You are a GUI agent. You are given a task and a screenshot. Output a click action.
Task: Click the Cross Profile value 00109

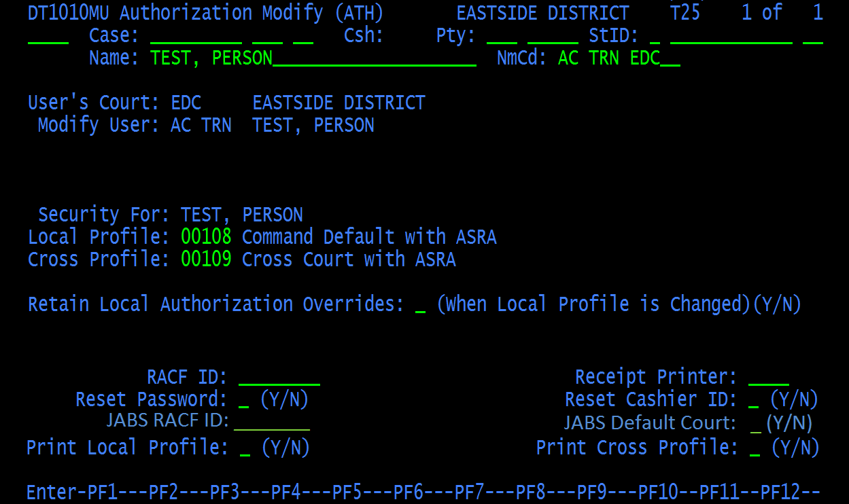click(x=205, y=259)
